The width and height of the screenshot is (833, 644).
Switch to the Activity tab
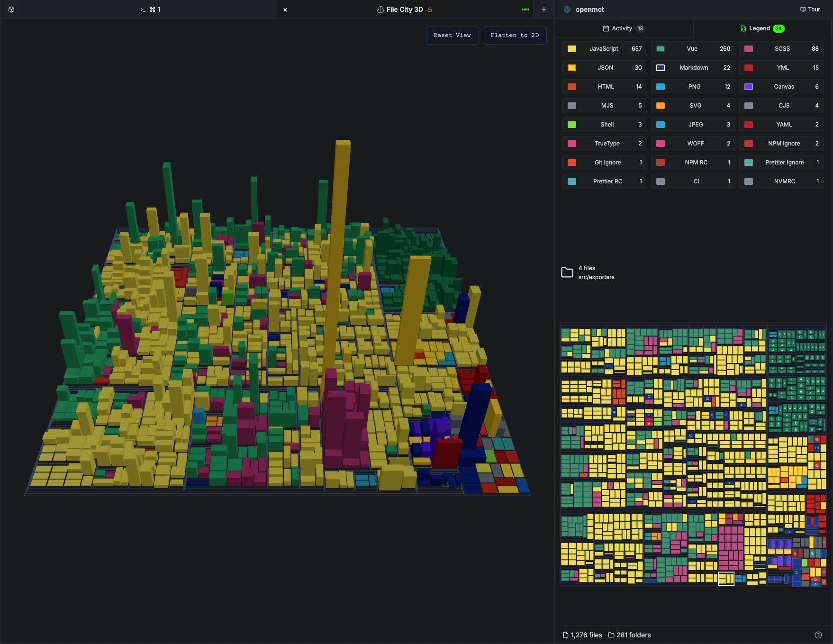tap(623, 28)
